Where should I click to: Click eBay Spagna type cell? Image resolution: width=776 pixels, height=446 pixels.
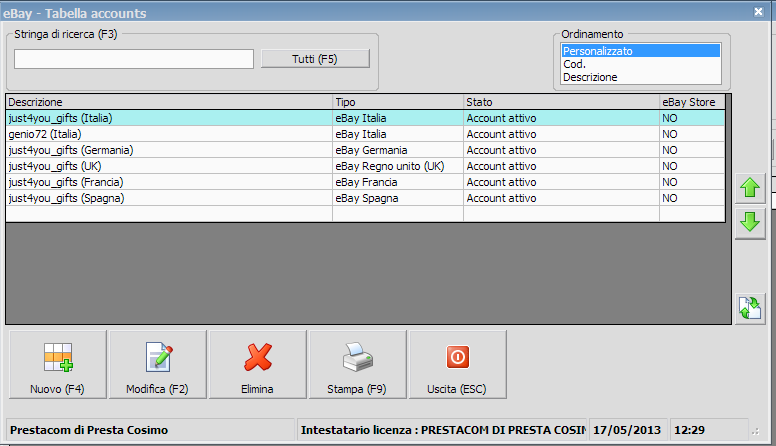point(398,198)
